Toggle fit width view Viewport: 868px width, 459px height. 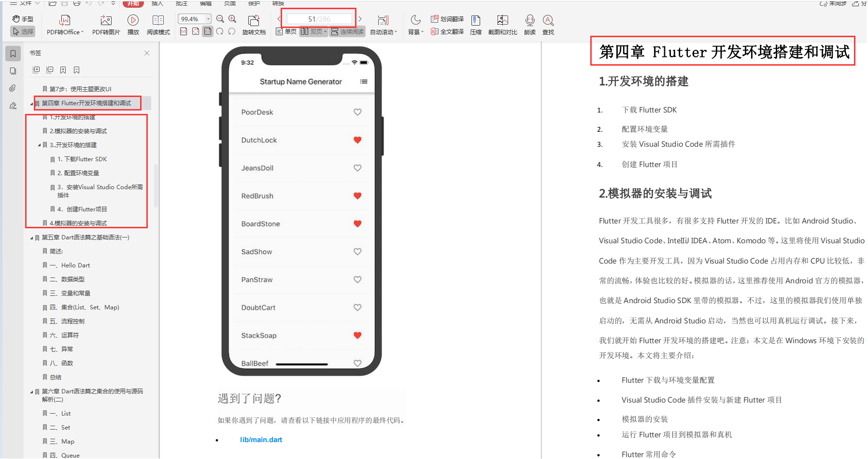208,31
